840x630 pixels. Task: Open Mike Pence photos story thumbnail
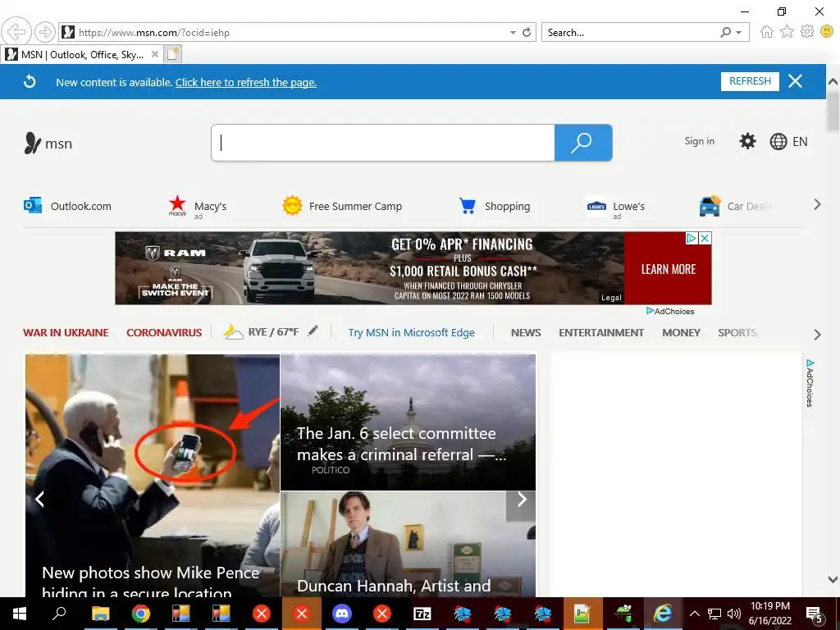tap(152, 475)
